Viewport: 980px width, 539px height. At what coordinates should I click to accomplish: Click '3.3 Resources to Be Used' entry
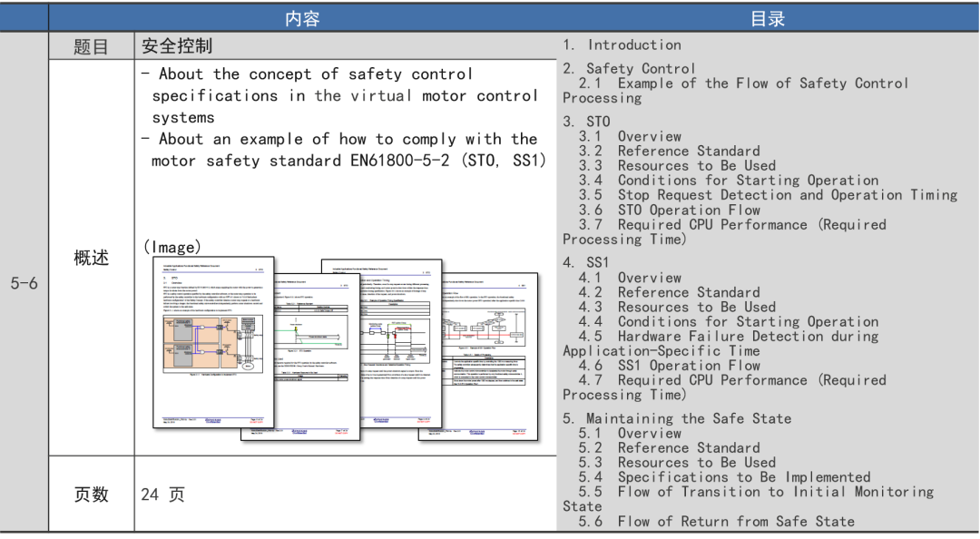tap(677, 166)
